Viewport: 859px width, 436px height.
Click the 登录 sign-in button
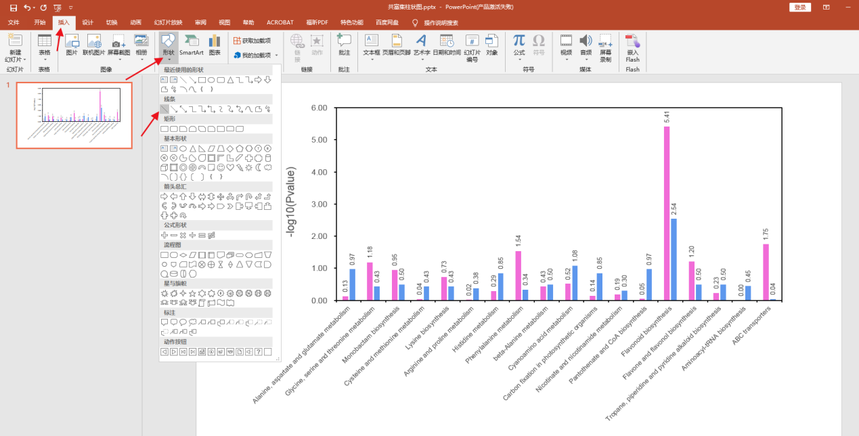800,7
